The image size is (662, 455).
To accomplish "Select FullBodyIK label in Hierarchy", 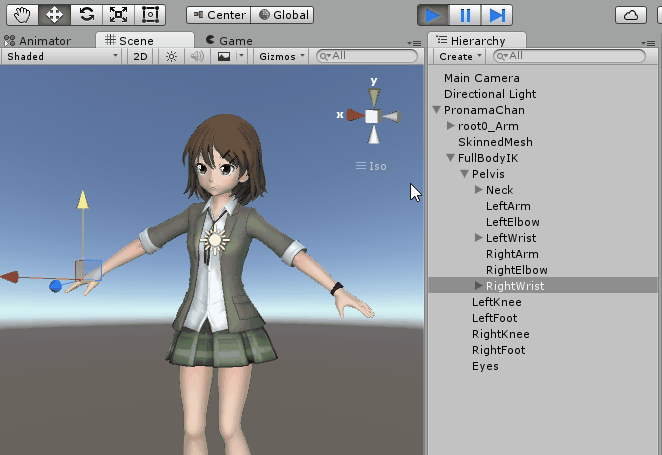I will point(488,158).
